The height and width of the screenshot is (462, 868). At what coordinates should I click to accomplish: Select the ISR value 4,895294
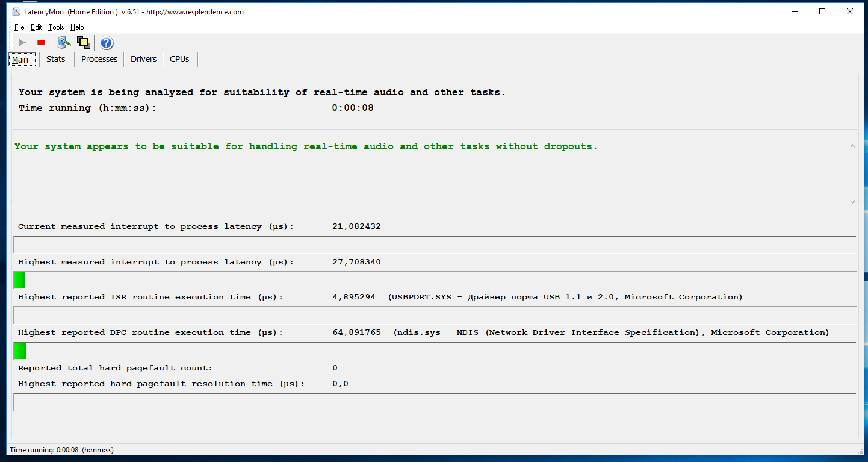(354, 297)
